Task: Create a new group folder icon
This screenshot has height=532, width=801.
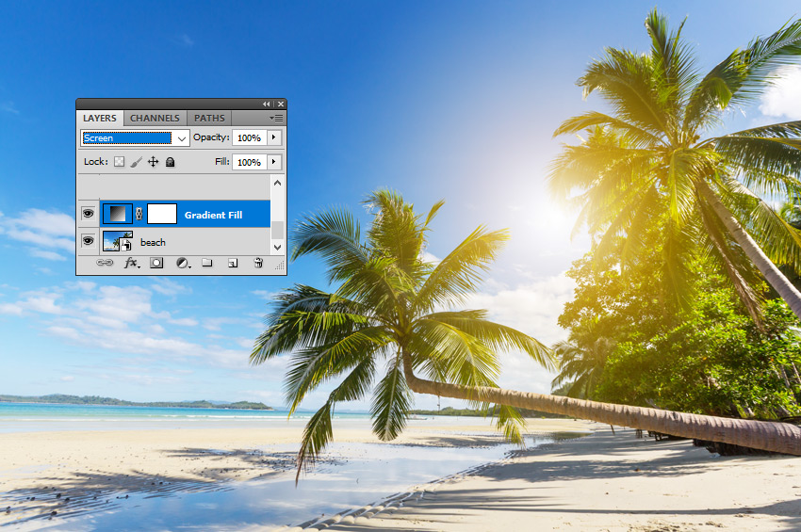Action: click(207, 264)
